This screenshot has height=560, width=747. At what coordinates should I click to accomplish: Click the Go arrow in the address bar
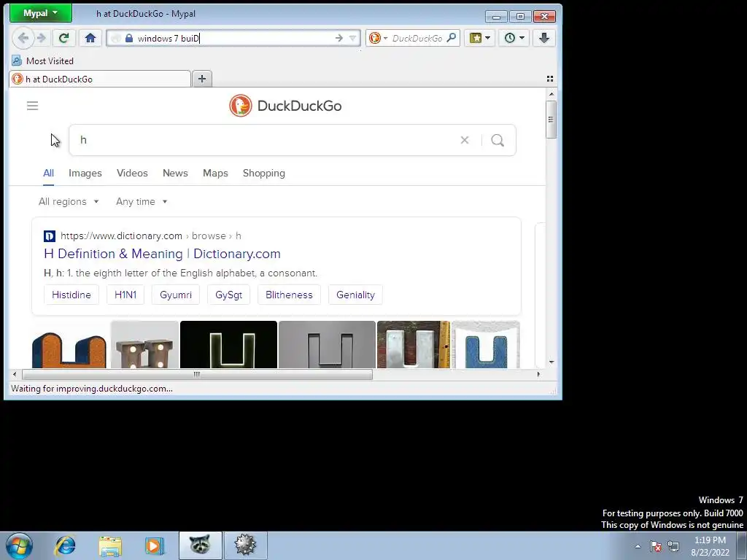coord(338,38)
